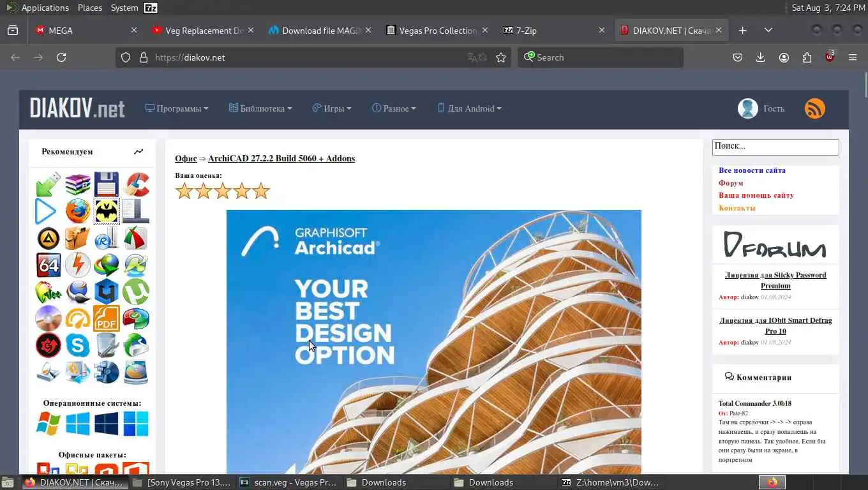This screenshot has height=490, width=868.
Task: Switch to the Veg Replacement YouTube tab
Action: (x=203, y=30)
